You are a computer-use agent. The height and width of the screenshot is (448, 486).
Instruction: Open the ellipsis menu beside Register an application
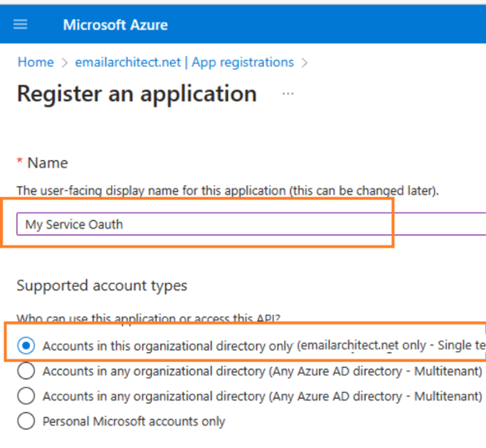(288, 93)
